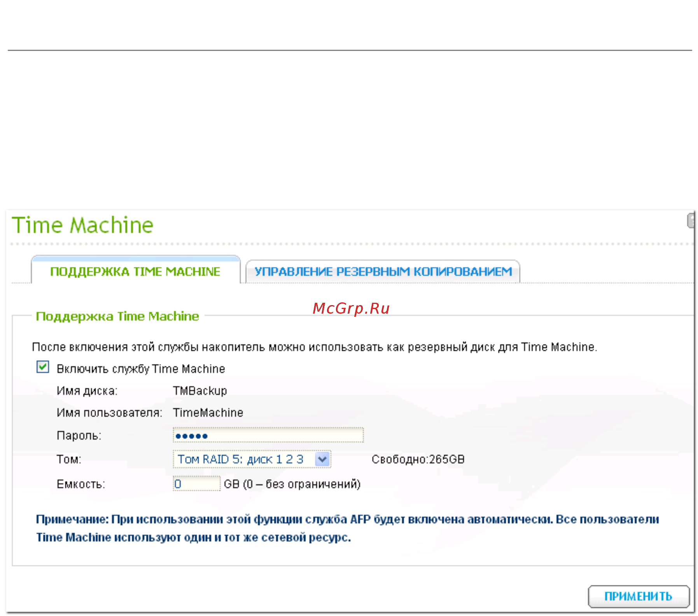The height and width of the screenshot is (616, 698).
Task: Open the УПРАВЛЕНИЕ РЕЗЕРВНЫМ КОПИРОВАНИЕМ tab
Action: coord(383,271)
